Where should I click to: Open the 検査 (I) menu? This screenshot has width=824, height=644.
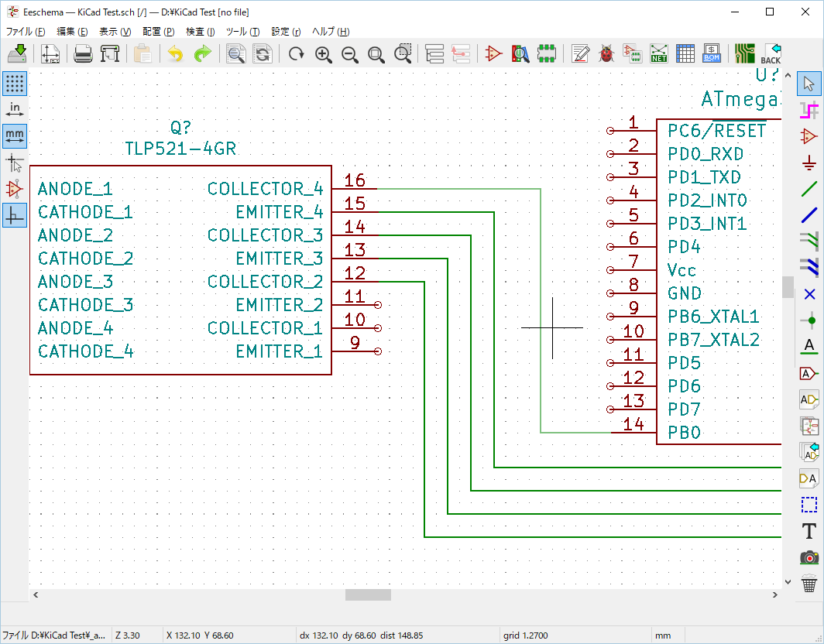[x=201, y=32]
